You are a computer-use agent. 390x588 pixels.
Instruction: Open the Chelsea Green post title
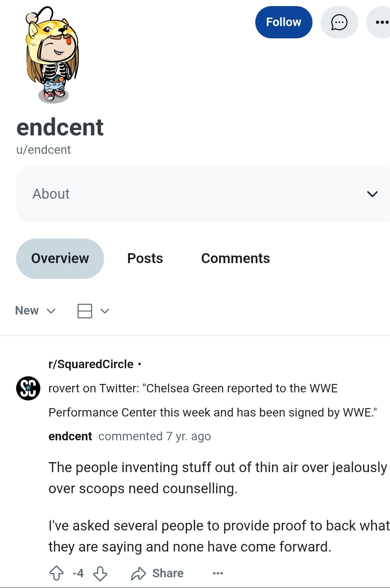pos(212,400)
